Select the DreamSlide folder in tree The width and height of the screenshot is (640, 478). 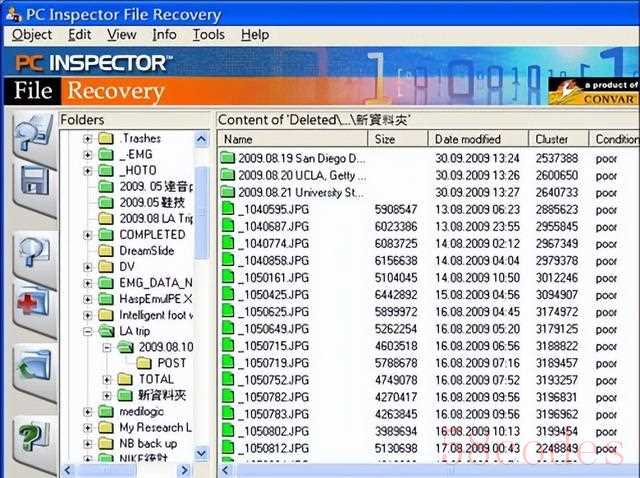click(x=146, y=251)
